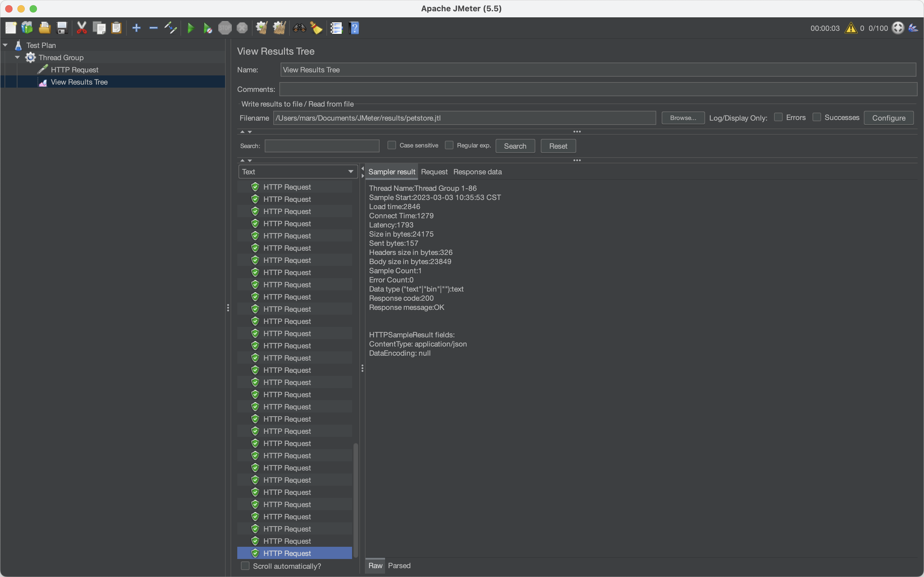This screenshot has height=577, width=924.
Task: Enable the Successes only checkbox
Action: click(817, 117)
